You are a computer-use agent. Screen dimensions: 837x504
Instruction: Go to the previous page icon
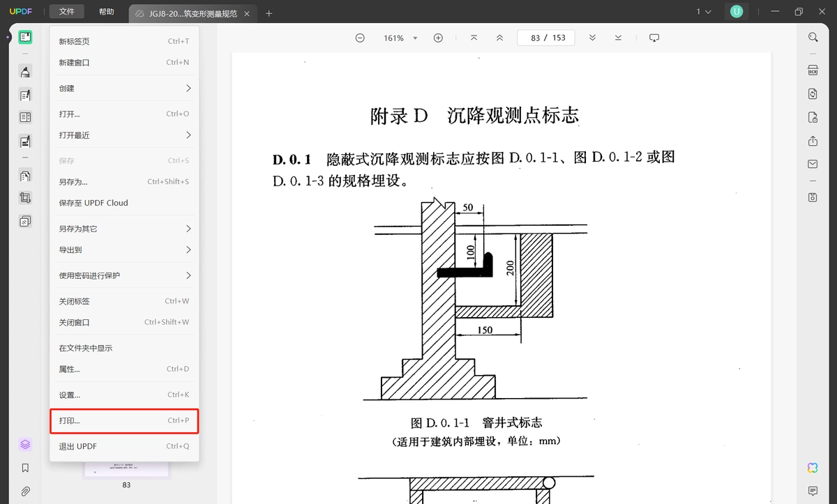coord(499,38)
